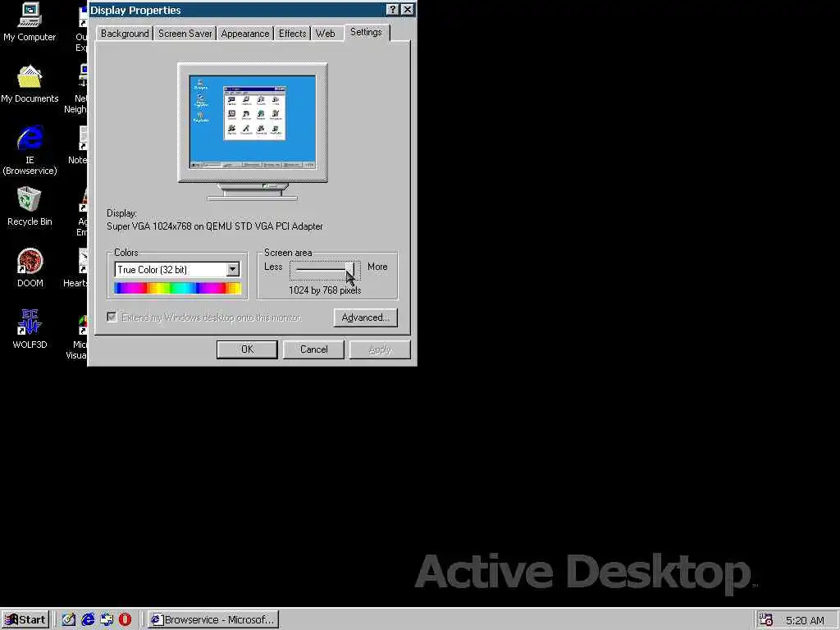Close the Display Properties dialog
The height and width of the screenshot is (630, 840).
[407, 10]
